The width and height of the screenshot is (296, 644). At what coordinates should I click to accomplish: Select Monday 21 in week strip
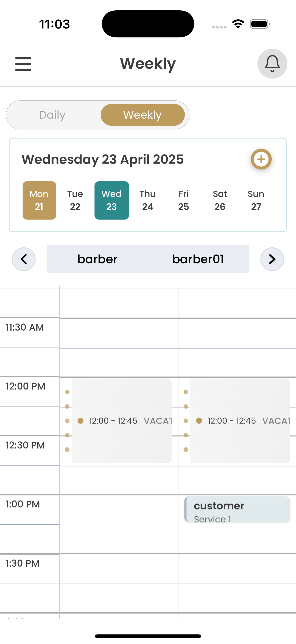pos(39,200)
